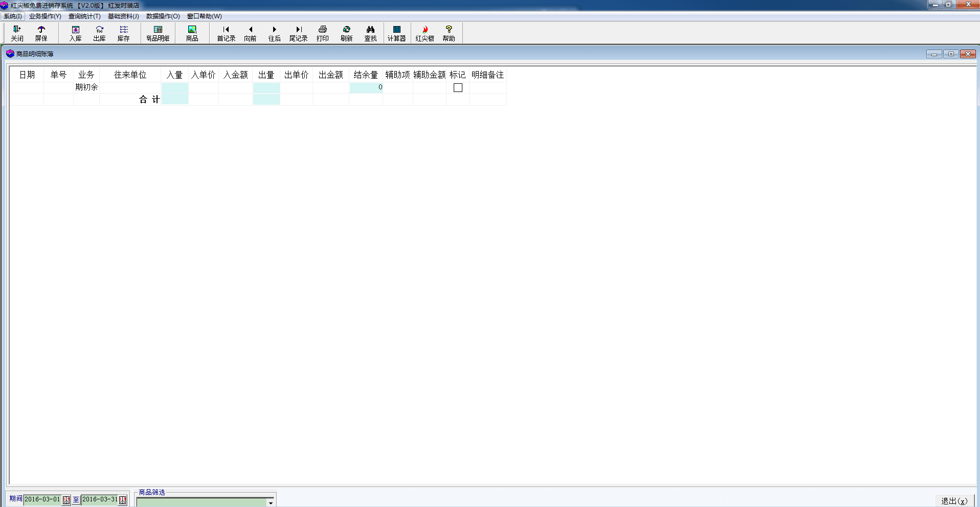Click the 入库 (stock in) toolbar icon

(x=75, y=33)
